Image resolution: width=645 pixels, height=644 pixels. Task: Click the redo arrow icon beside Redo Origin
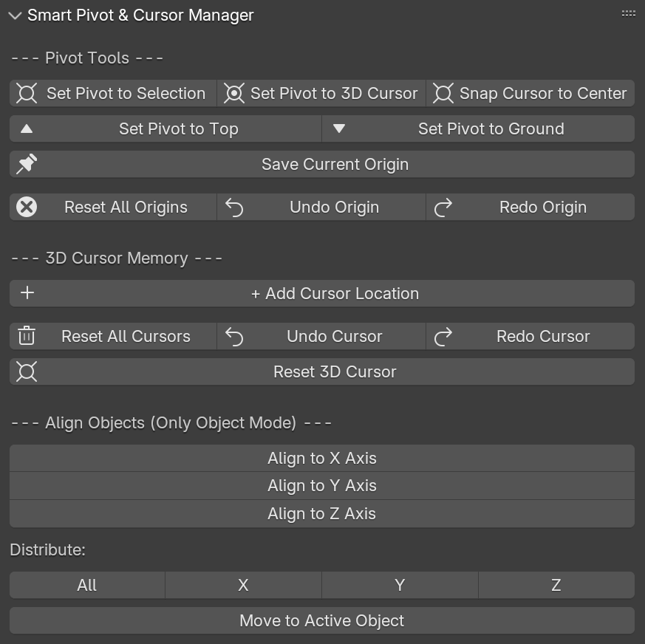pos(443,207)
